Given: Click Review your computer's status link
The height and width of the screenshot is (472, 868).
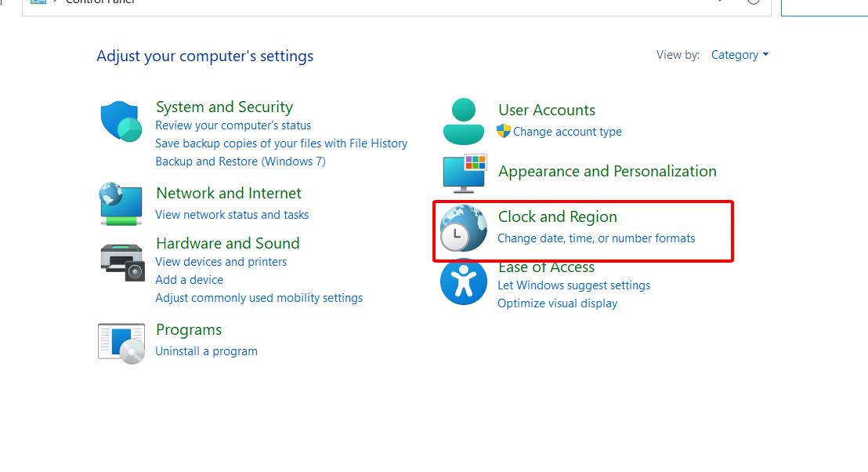Looking at the screenshot, I should [x=233, y=125].
